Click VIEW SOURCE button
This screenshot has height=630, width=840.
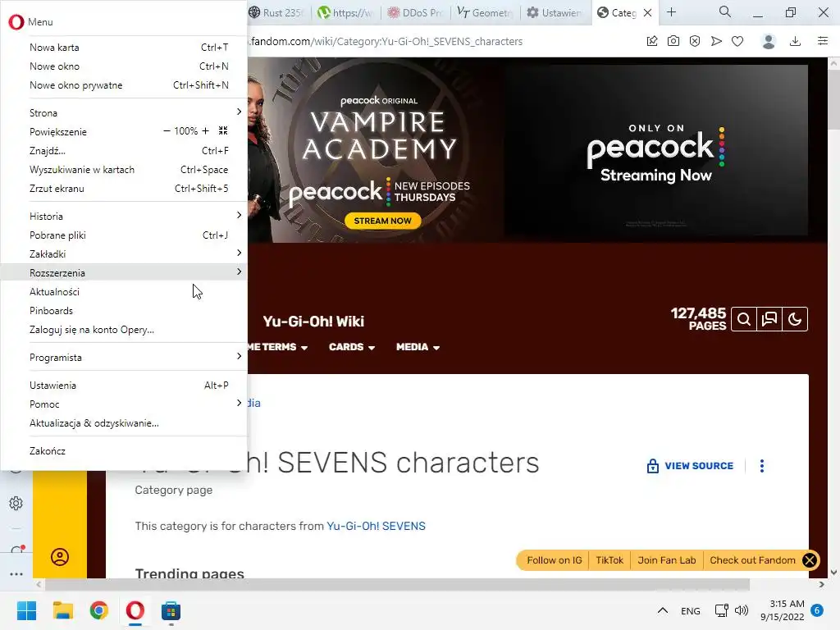(x=690, y=466)
